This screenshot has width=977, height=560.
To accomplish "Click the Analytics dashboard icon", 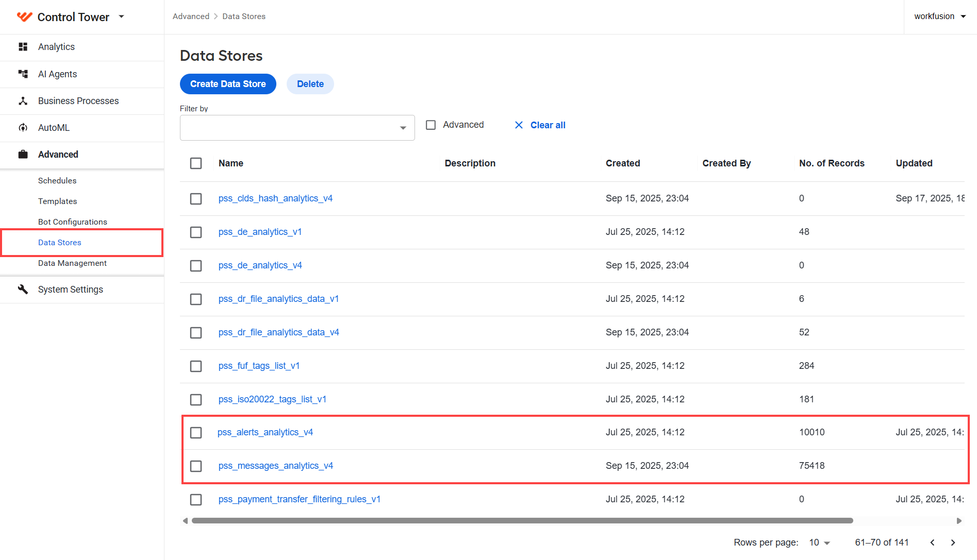I will (23, 47).
